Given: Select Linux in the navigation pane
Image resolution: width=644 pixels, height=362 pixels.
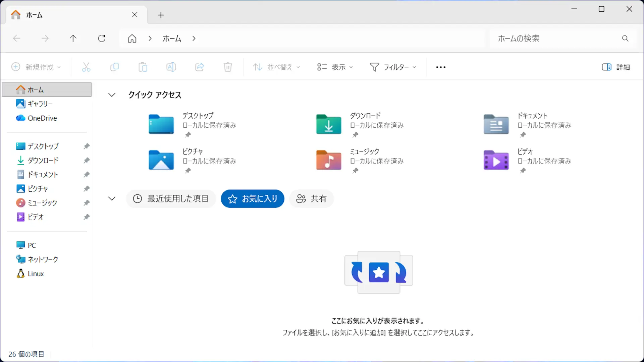Looking at the screenshot, I should pos(47,274).
